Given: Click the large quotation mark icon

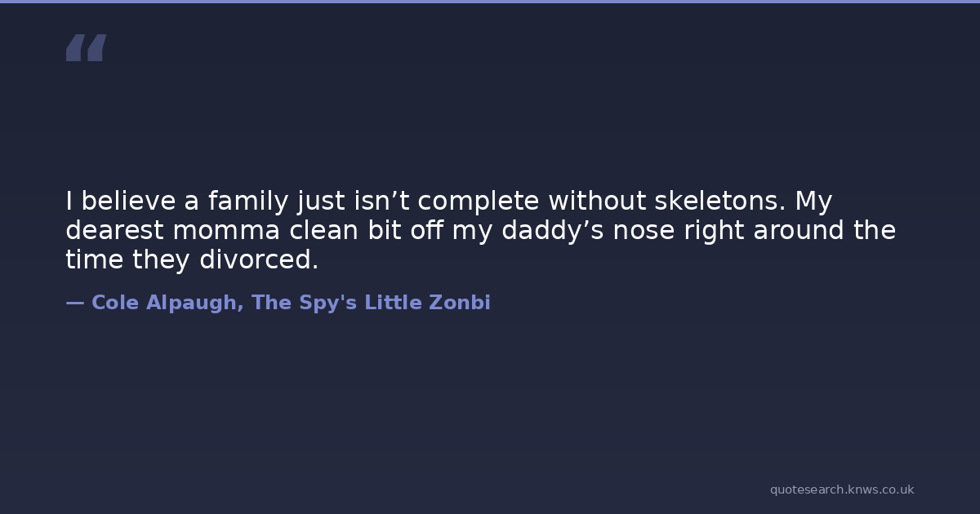Looking at the screenshot, I should (x=86, y=47).
